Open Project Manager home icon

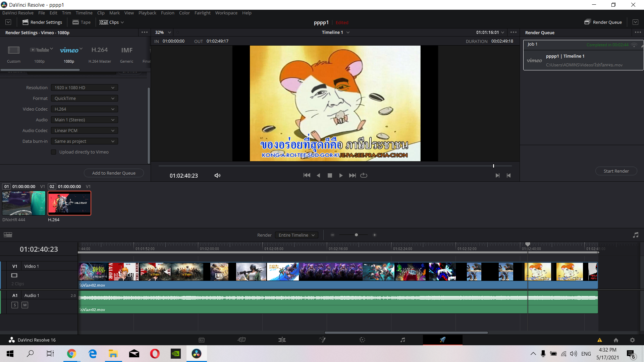[x=616, y=340]
